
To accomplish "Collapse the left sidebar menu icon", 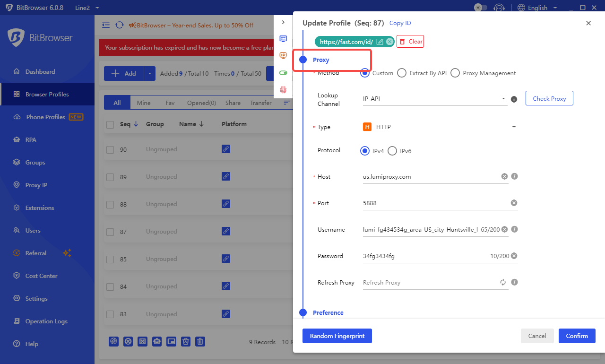I will click(x=106, y=25).
